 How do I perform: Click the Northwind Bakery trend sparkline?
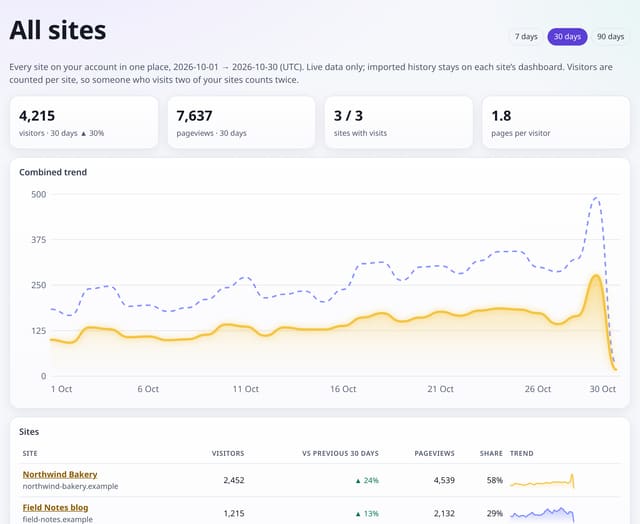tap(542, 481)
